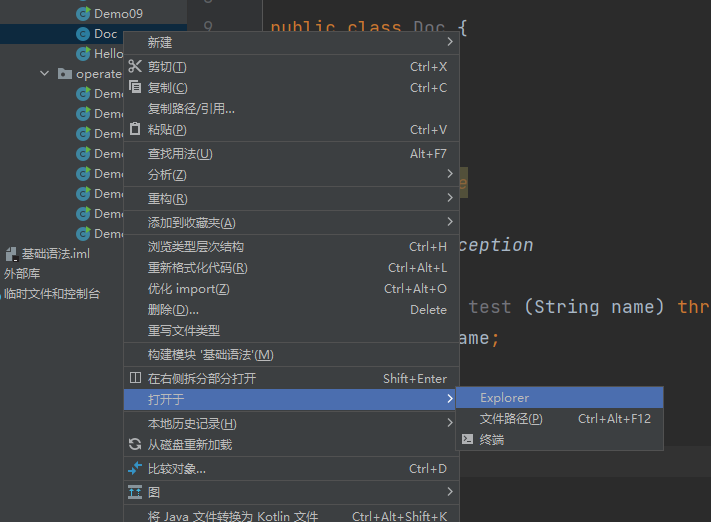The width and height of the screenshot is (711, 522).
Task: Expand the 添加到收藏夹(A) submenu arrow
Action: coord(449,222)
